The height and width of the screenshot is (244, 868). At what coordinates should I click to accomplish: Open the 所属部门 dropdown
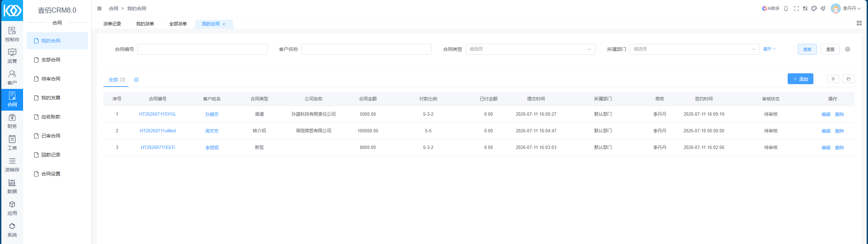tap(694, 49)
